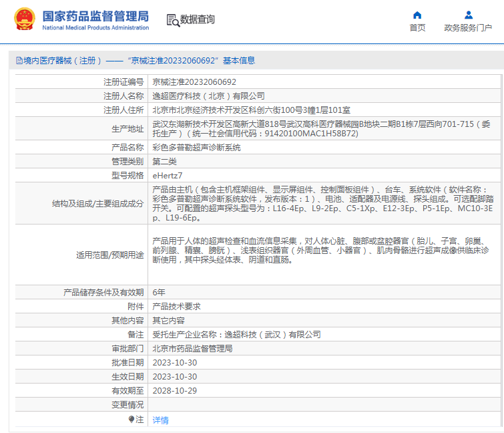Select registration number 京械注准20232060692 value
504x433 pixels.
point(194,82)
